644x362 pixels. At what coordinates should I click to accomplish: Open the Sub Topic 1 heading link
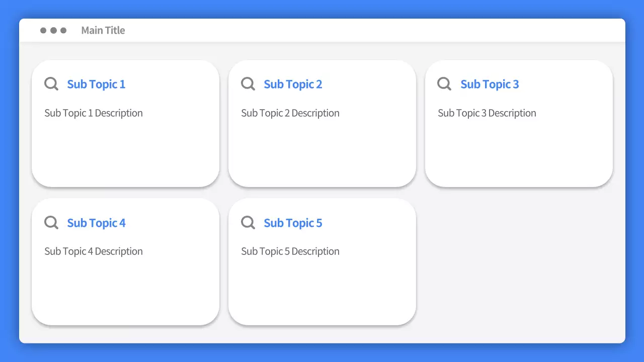click(x=96, y=84)
